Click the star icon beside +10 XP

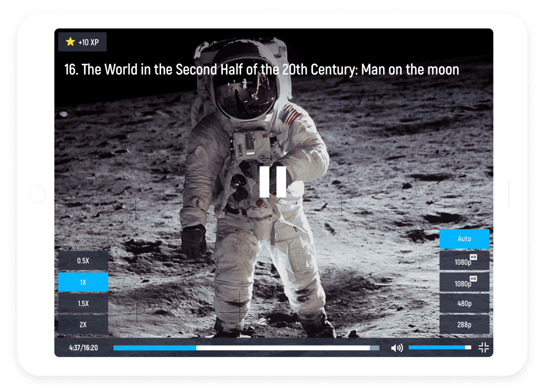tap(70, 42)
